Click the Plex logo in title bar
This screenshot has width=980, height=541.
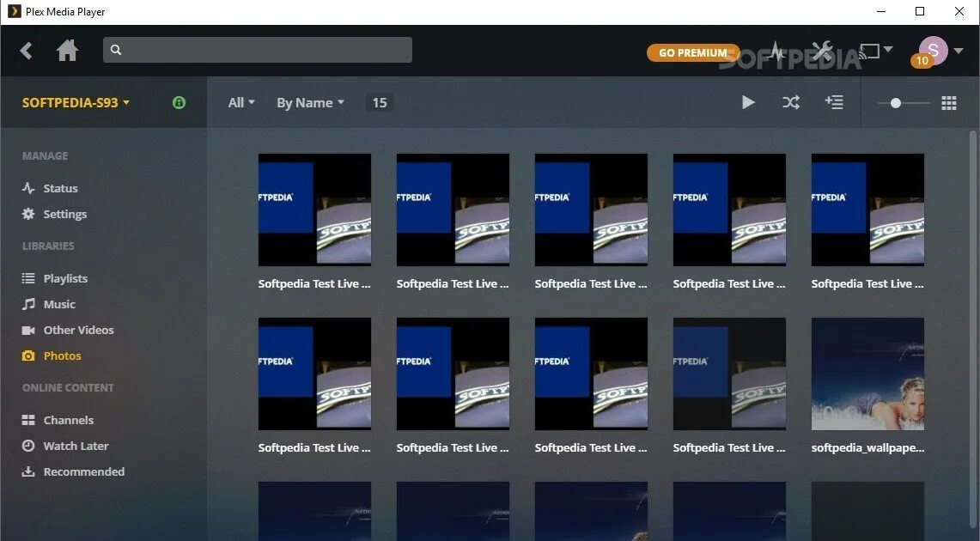point(14,11)
